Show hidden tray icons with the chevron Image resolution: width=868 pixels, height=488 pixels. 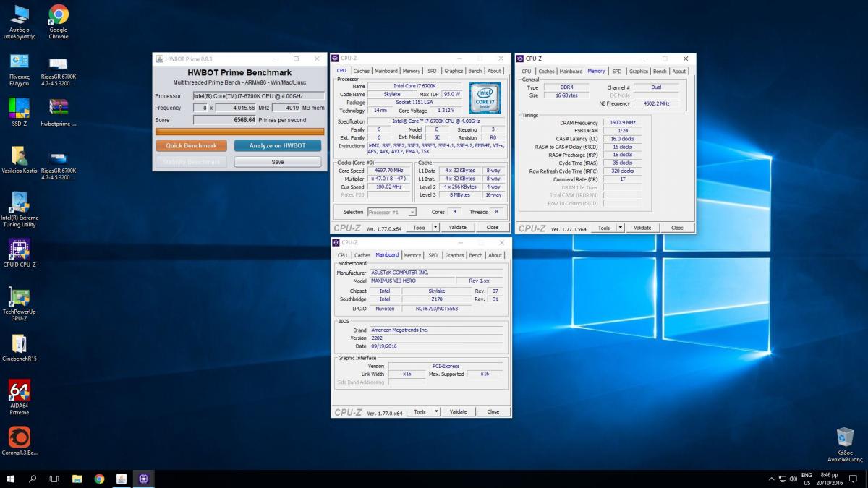point(770,479)
